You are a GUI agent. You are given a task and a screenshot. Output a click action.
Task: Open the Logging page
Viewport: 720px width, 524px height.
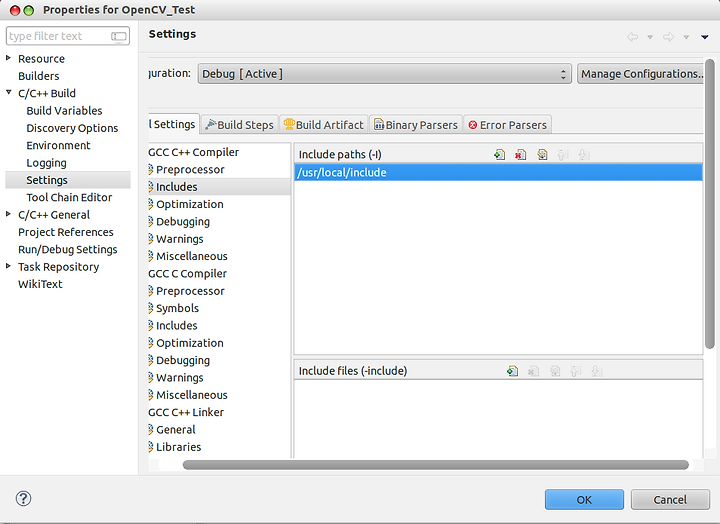46,163
